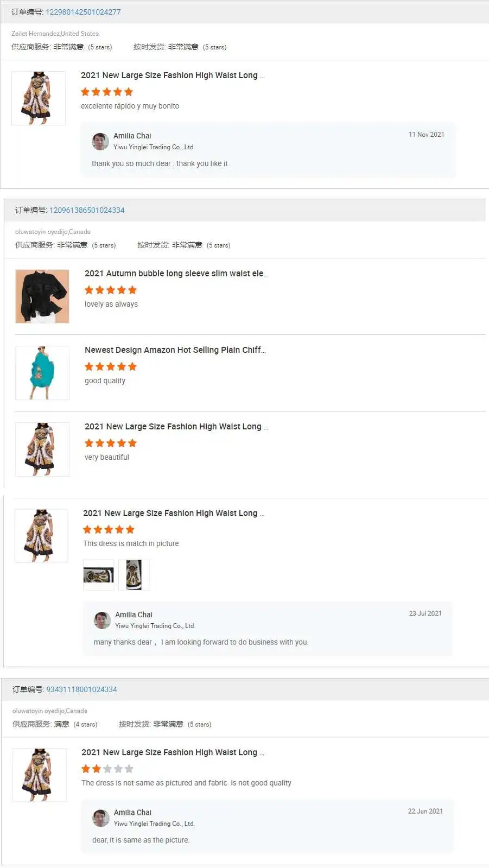Click five-star rating above 'good quality'

point(111,366)
